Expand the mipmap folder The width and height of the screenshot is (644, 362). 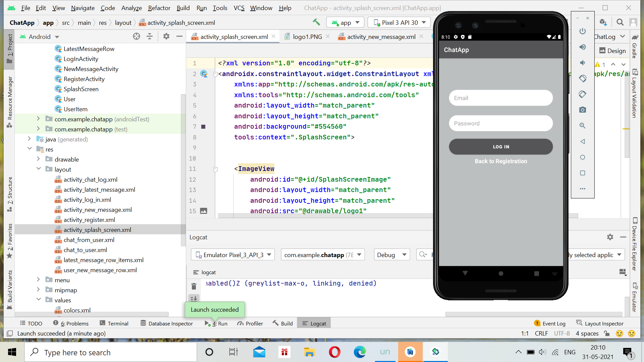pos(38,290)
